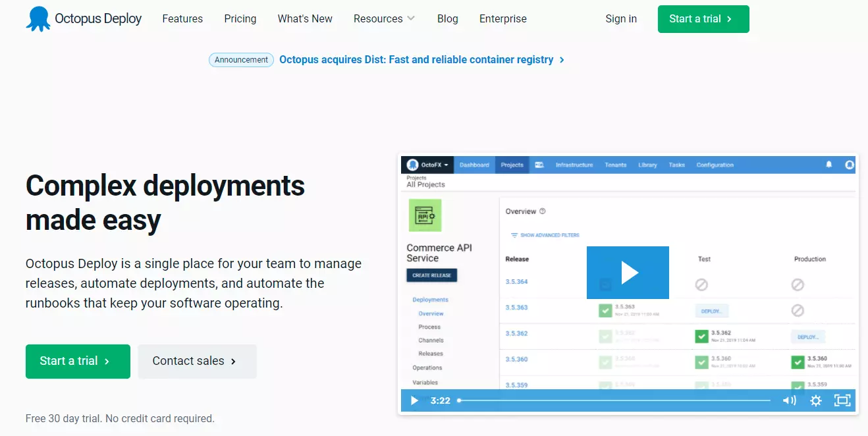Open the OctoFX space dropdown
This screenshot has height=436, width=868.
tap(428, 165)
